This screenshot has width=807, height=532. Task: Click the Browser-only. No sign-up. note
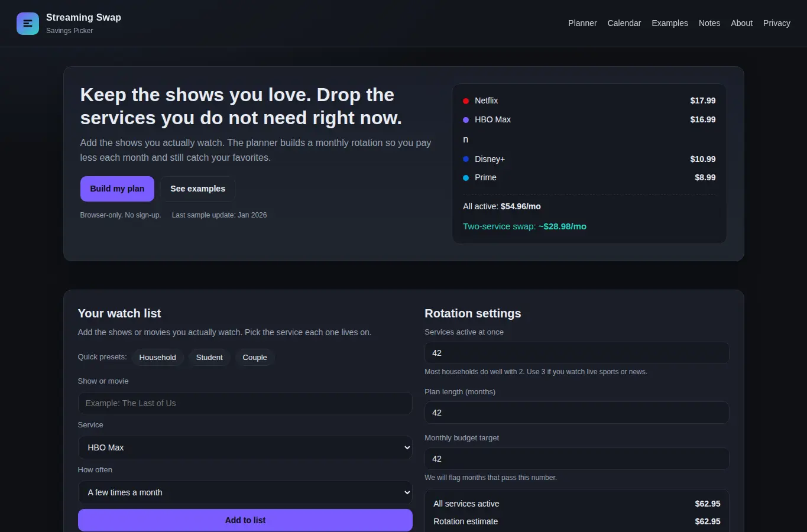pyautogui.click(x=121, y=215)
